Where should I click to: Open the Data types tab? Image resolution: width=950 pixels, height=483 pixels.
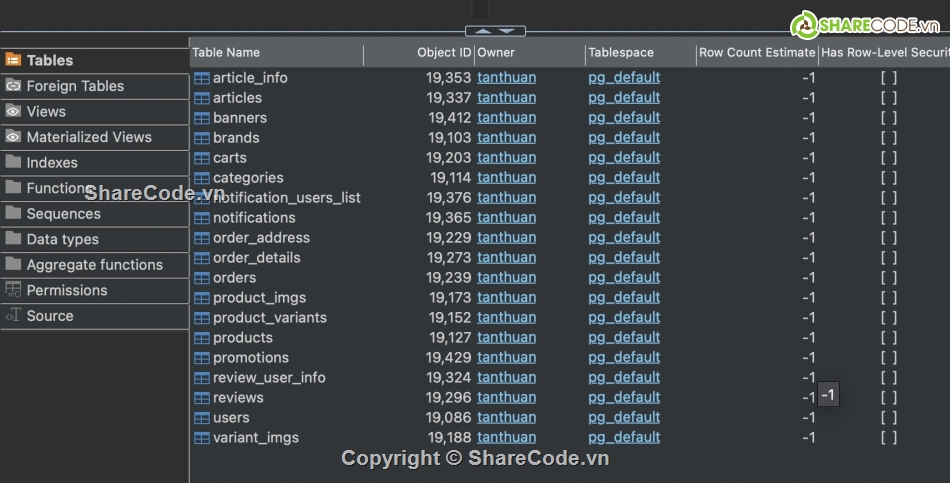[95, 239]
